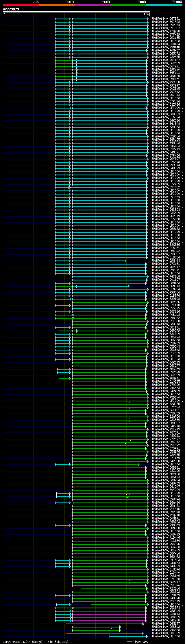Select hit label UniRef100_Q4P5P9
This screenshot has width=185, height=644.
(166, 331)
